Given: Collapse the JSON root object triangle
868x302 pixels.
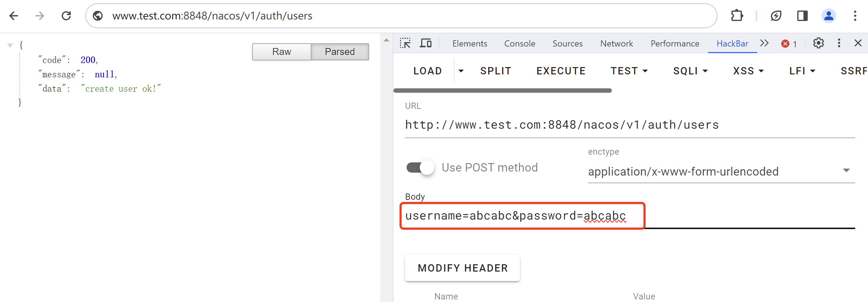Looking at the screenshot, I should pyautogui.click(x=10, y=45).
